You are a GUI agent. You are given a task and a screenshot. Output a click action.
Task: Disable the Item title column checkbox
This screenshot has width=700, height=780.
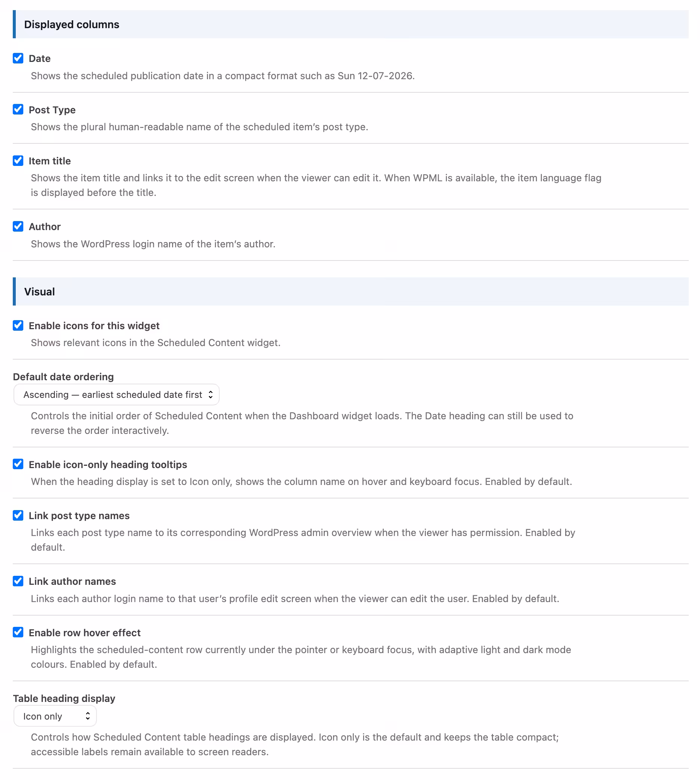[18, 161]
